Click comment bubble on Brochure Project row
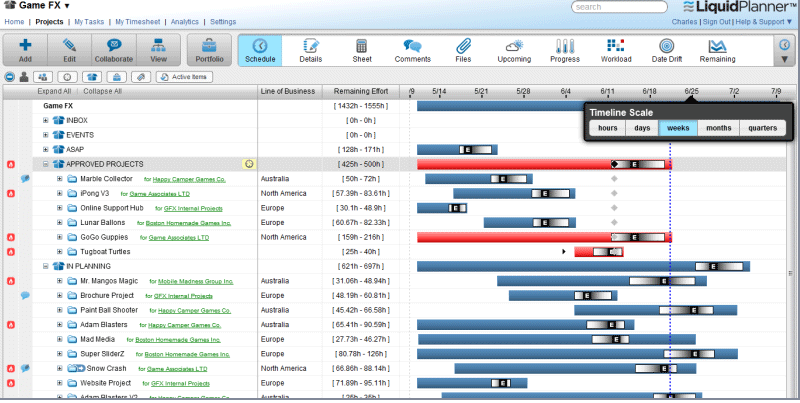The height and width of the screenshot is (403, 800). pos(25,295)
